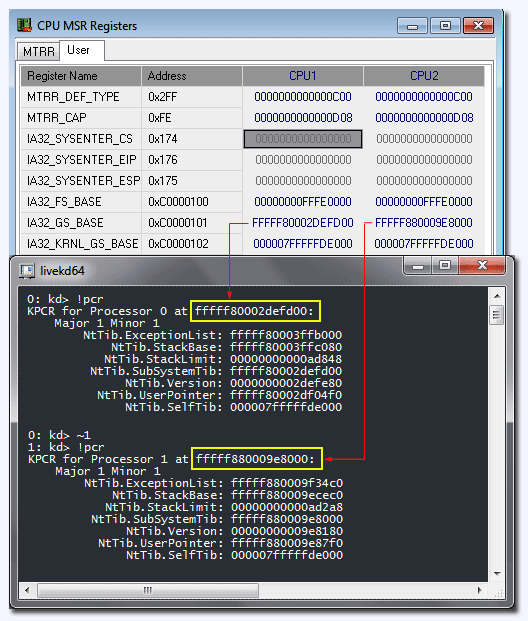This screenshot has width=528, height=621.
Task: Click the '~1' command line in console
Action: (59, 435)
